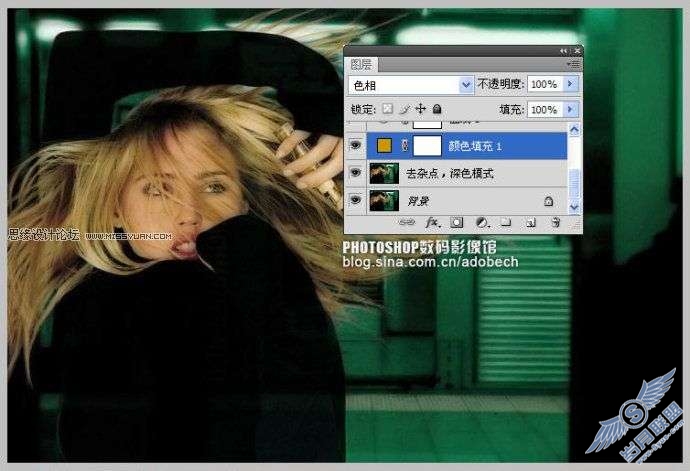690x471 pixels.
Task: Click the mask link chain icon on 颜色填充 1
Action: point(404,146)
